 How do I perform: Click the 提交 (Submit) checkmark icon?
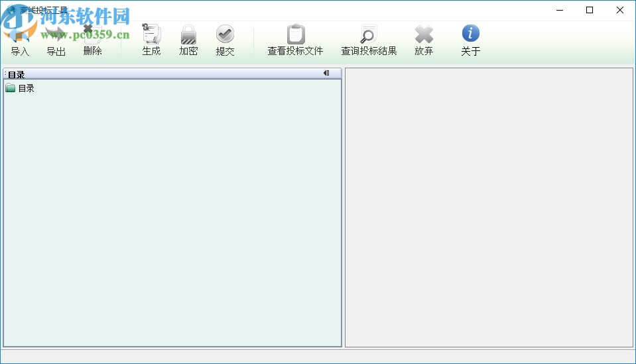coord(225,34)
